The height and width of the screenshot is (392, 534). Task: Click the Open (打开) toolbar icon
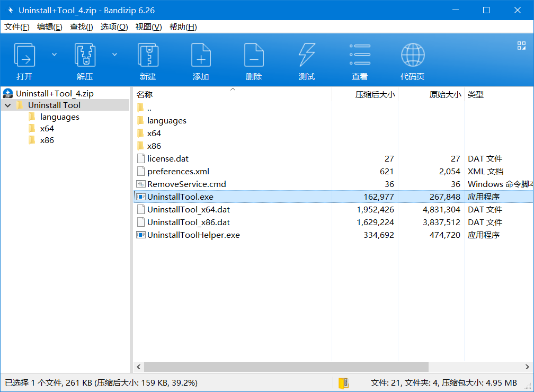click(24, 55)
